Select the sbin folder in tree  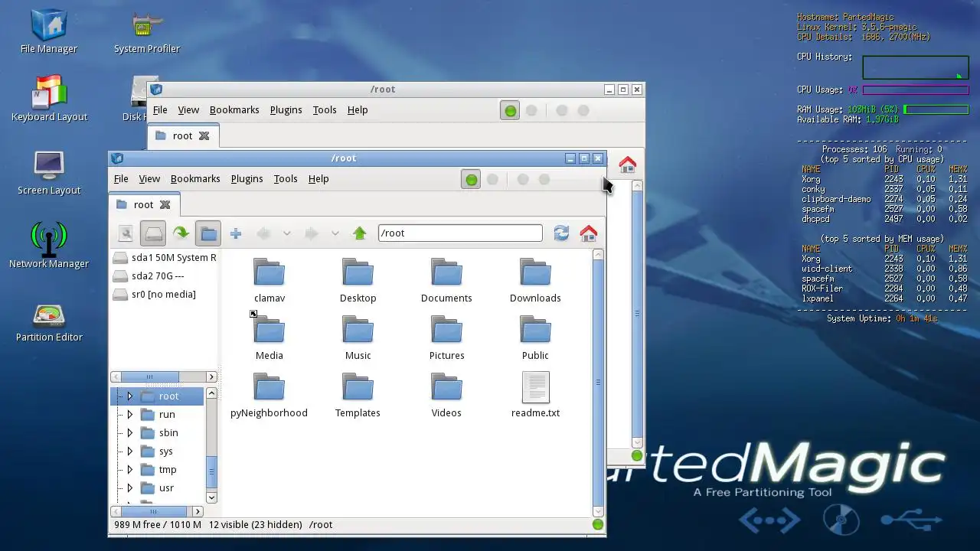[159, 432]
